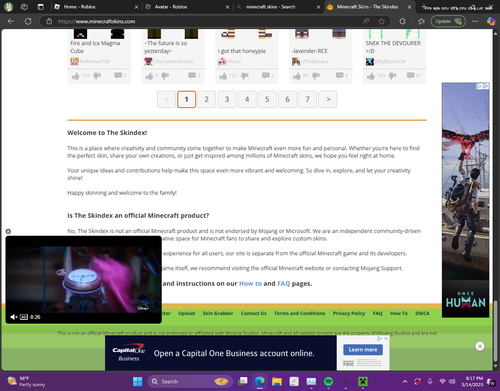Open DMCA footer link
Viewport: 500px width, 391px height.
[422, 313]
